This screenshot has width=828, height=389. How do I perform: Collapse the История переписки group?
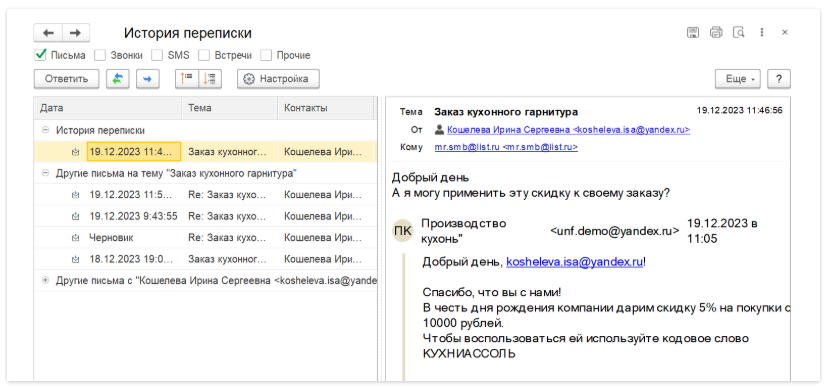point(45,130)
